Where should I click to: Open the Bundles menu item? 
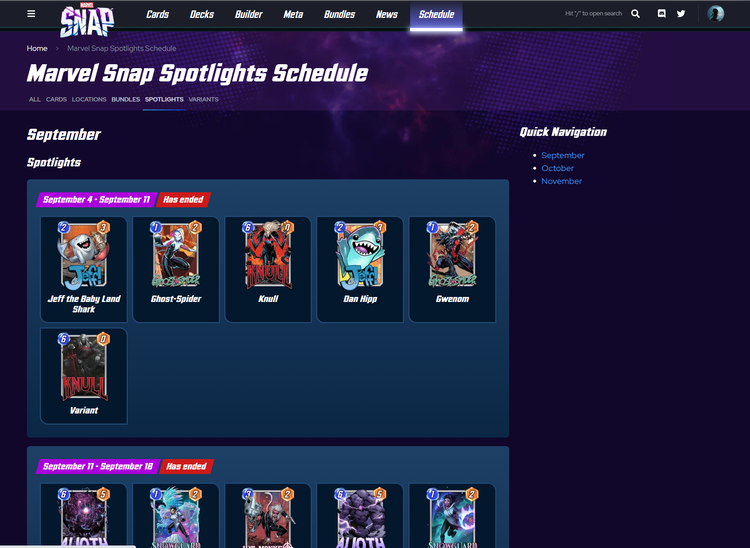(339, 14)
